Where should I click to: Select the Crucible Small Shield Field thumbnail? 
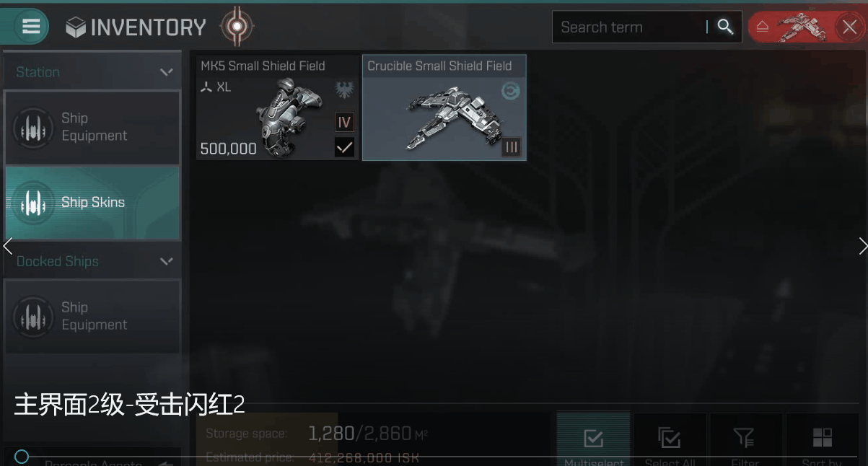(x=444, y=107)
